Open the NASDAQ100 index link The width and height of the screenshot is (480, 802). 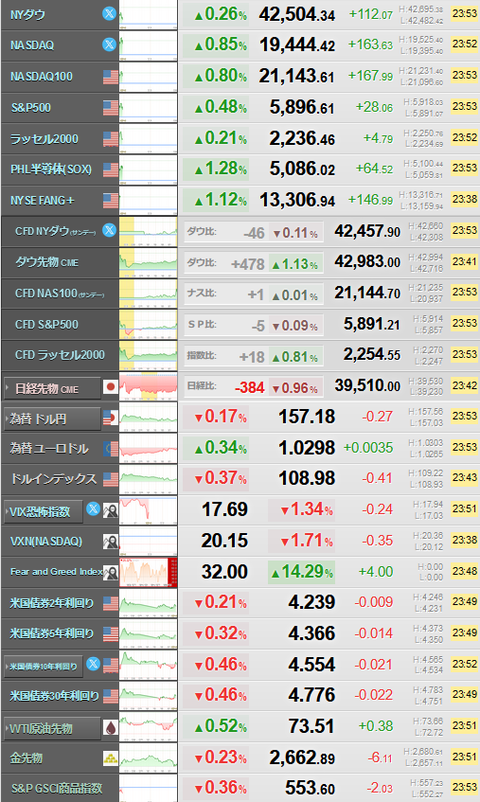tap(41, 77)
